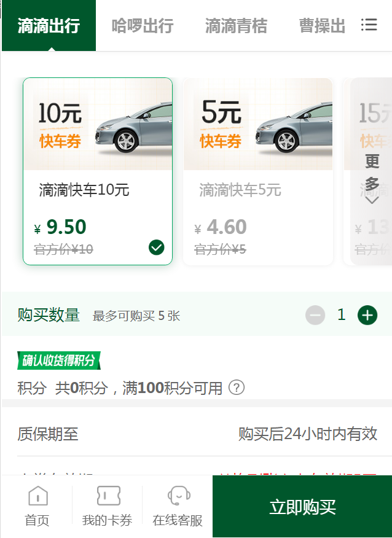Increase purchase quantity with plus button
This screenshot has width=392, height=538.
tap(367, 316)
